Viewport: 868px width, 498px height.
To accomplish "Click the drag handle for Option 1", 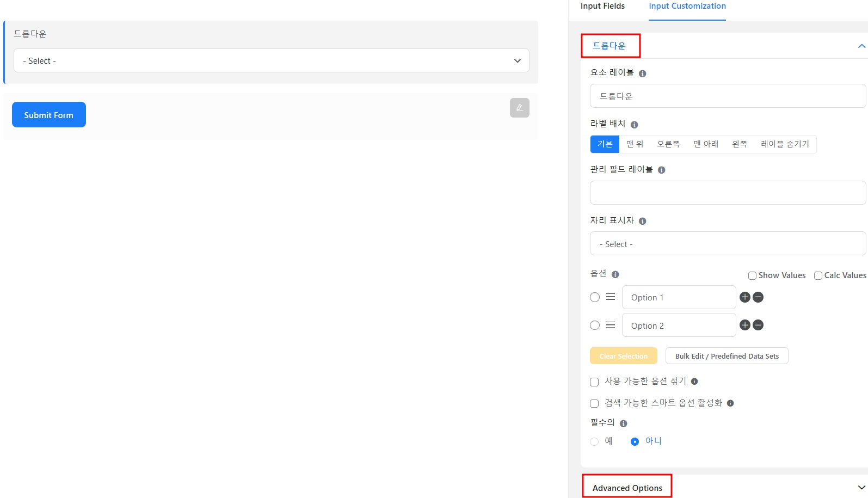I will 611,297.
